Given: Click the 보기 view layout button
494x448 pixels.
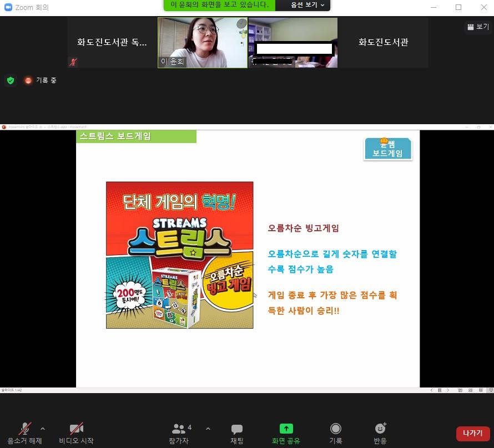Looking at the screenshot, I should 478,27.
